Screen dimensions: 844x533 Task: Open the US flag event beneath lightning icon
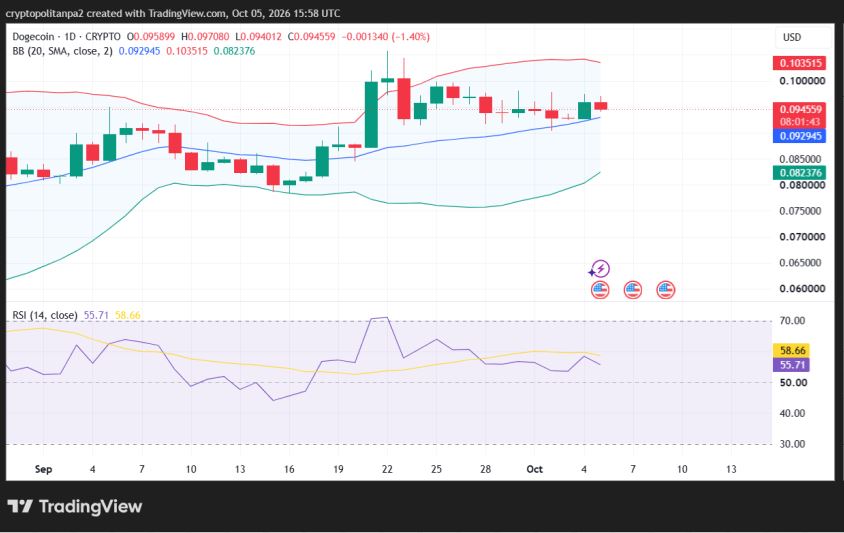point(600,290)
